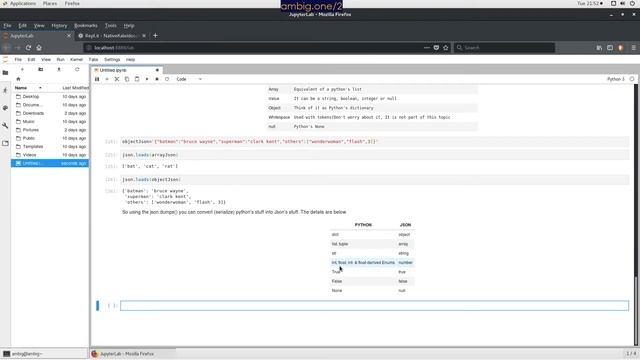Open the Pictures folder
Image resolution: width=640 pixels, height=360 pixels.
pyautogui.click(x=50, y=130)
